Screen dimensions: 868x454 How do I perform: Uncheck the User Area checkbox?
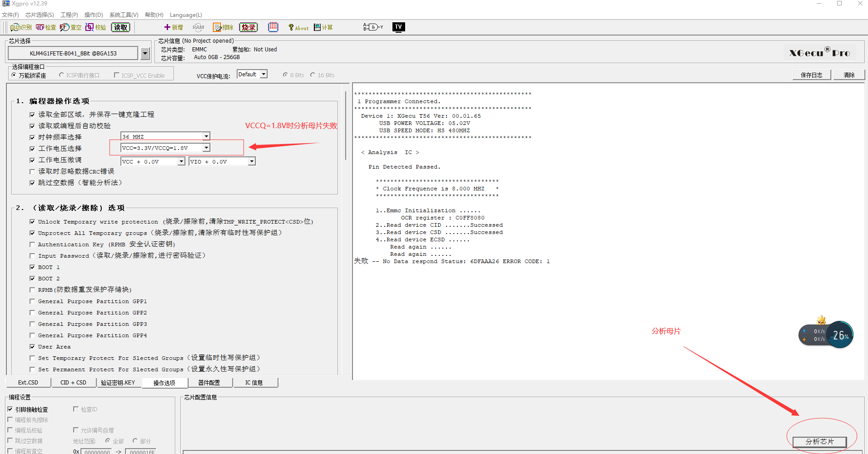(x=32, y=347)
